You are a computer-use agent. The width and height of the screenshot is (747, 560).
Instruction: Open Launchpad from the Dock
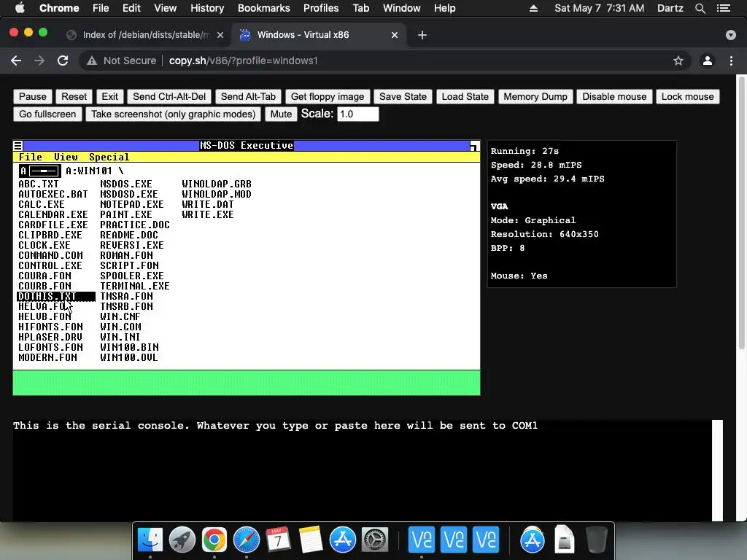point(182,540)
